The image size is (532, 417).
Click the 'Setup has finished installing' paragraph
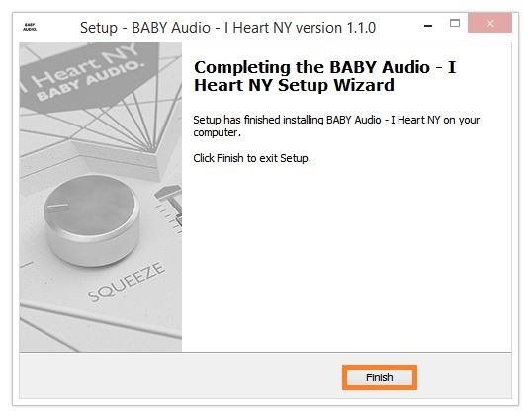click(x=336, y=126)
